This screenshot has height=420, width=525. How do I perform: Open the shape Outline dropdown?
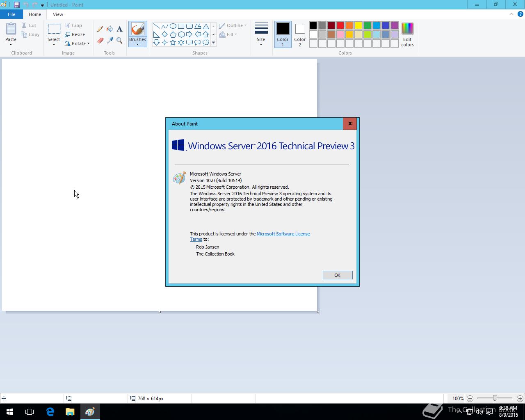click(x=233, y=25)
